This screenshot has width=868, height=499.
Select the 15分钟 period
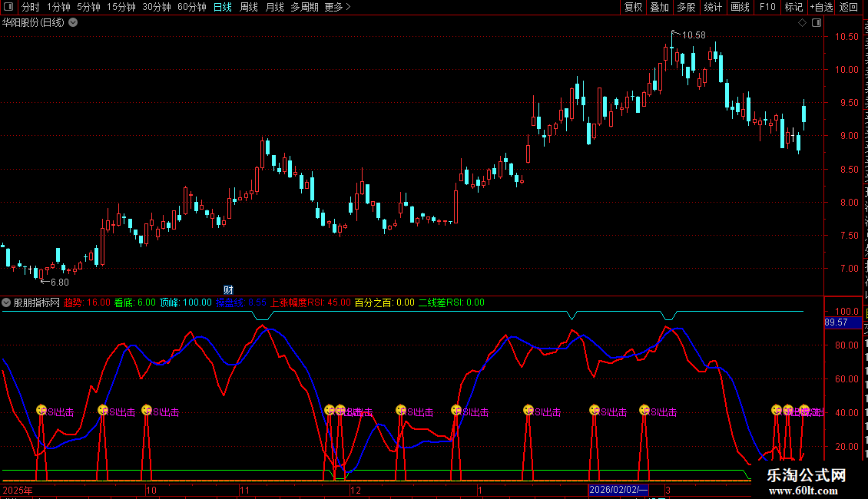coord(121,7)
